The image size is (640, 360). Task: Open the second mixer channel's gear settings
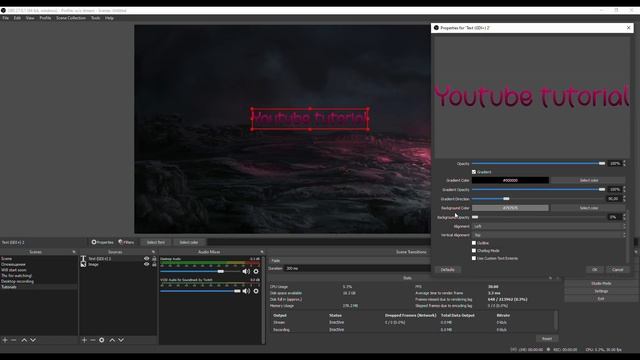[x=256, y=291]
